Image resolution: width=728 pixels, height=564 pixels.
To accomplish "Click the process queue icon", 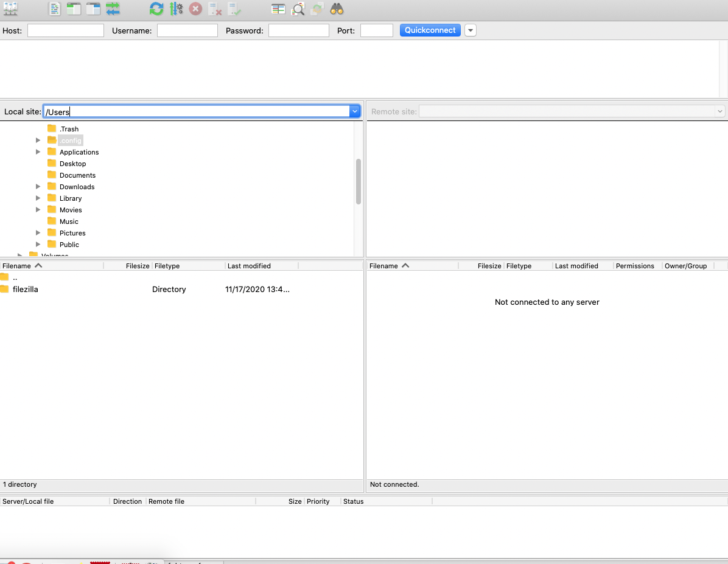I will 176,9.
